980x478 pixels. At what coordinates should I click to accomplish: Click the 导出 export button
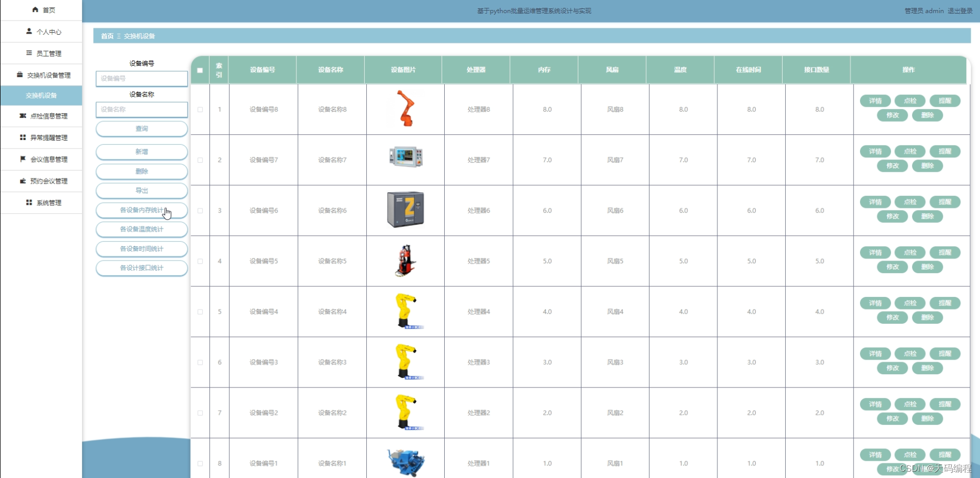tap(142, 191)
